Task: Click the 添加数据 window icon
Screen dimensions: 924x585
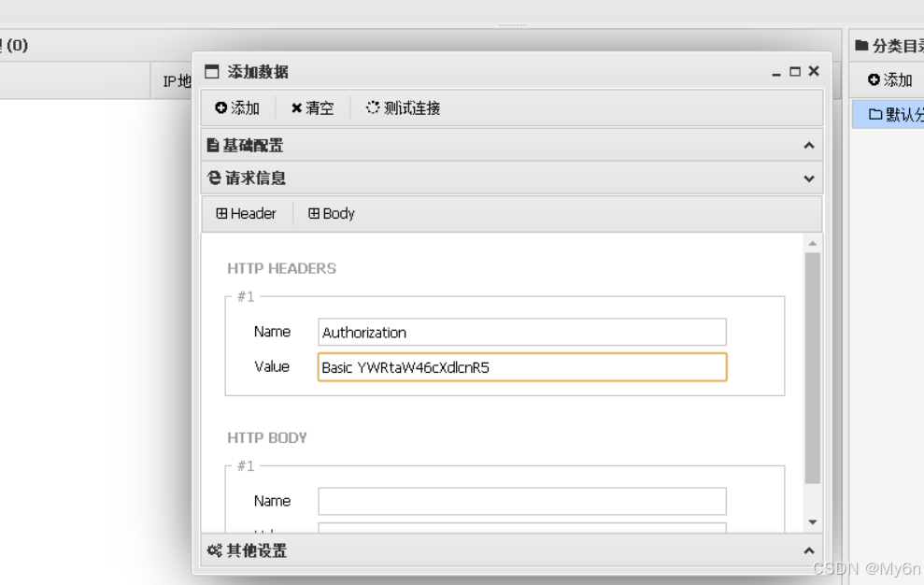Action: click(x=211, y=72)
